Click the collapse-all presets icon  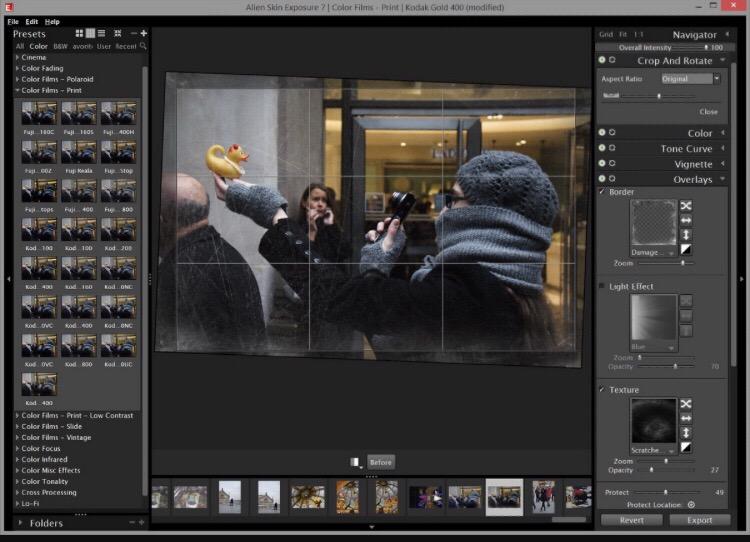[x=118, y=33]
